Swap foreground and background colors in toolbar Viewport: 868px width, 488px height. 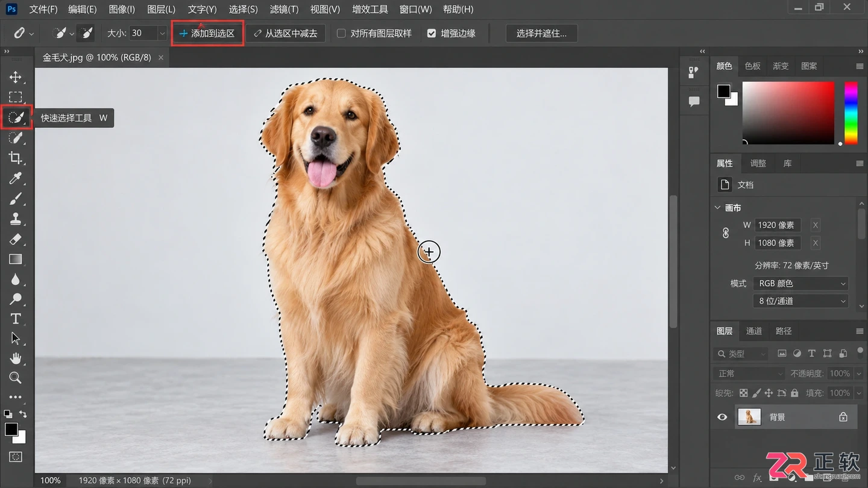23,414
